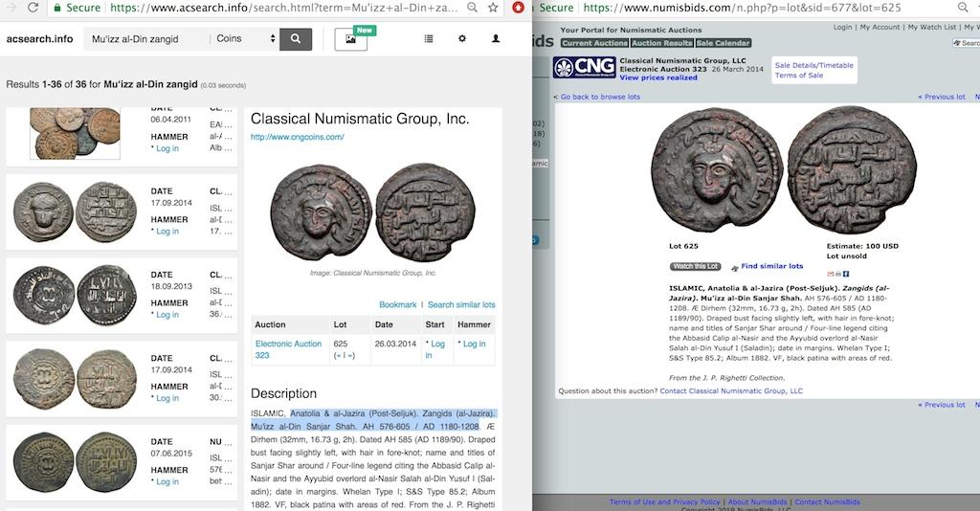
Task: Click Log in under Hammer column in table
Action: (474, 344)
